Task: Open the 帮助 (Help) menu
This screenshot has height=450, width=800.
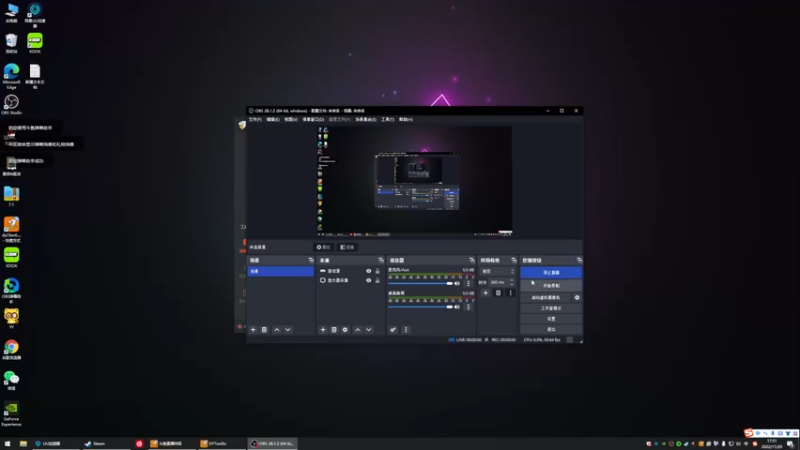Action: 406,119
